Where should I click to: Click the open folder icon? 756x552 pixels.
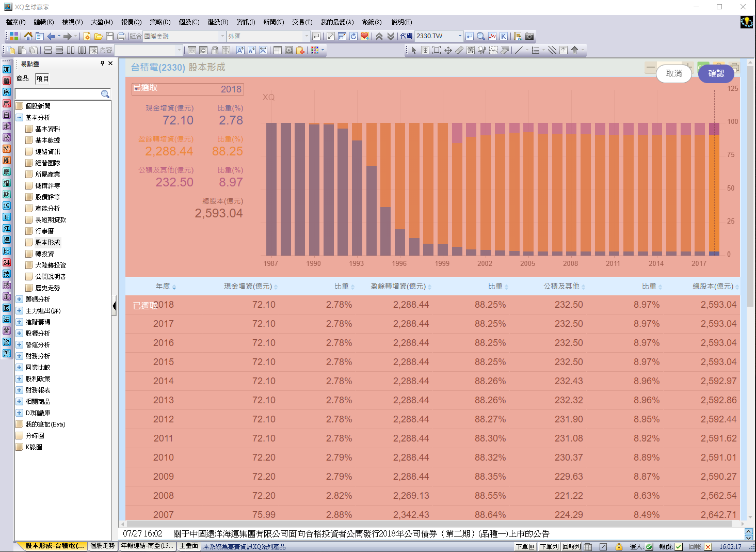point(98,36)
